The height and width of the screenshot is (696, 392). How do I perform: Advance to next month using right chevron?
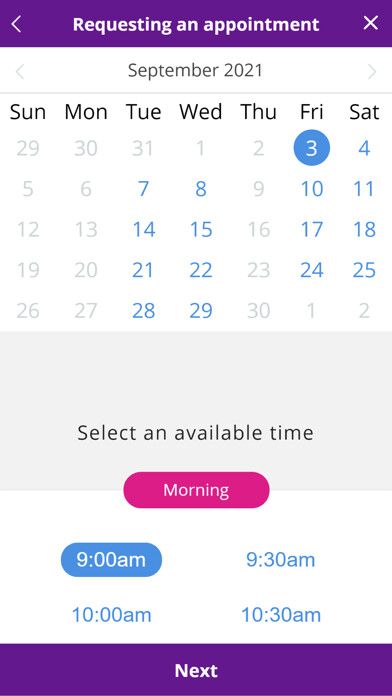[372, 71]
